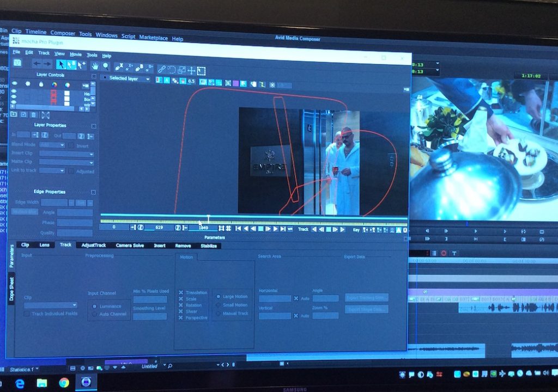Select the Rotate tool icon
Image resolution: width=558 pixels, height=392 pixels.
click(x=172, y=69)
